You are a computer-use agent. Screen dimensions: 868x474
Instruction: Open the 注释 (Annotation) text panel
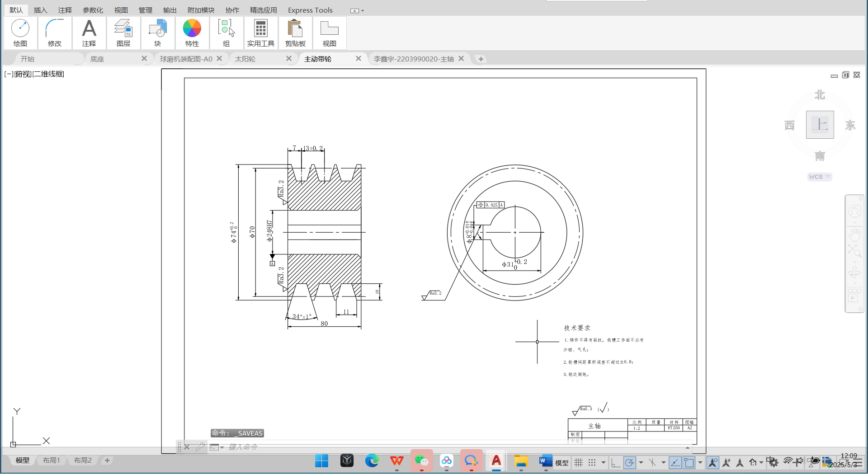point(89,33)
